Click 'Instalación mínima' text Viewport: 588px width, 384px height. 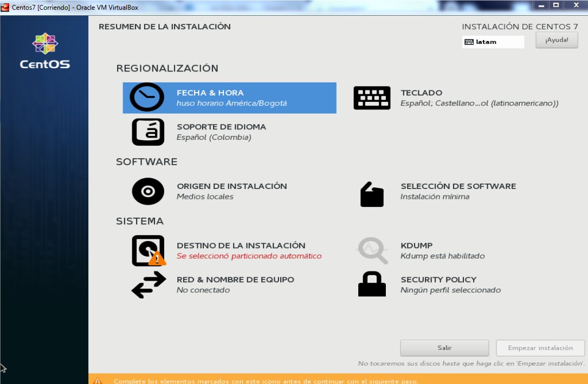435,196
